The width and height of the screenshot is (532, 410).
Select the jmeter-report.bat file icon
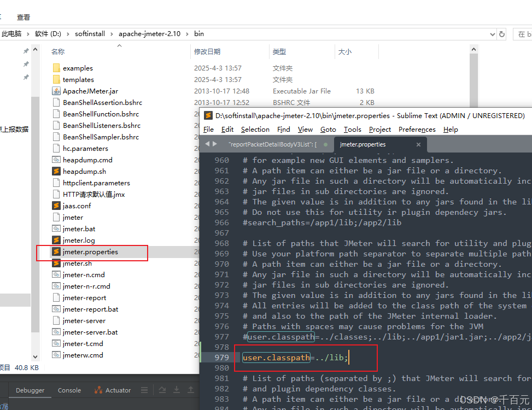coord(56,309)
